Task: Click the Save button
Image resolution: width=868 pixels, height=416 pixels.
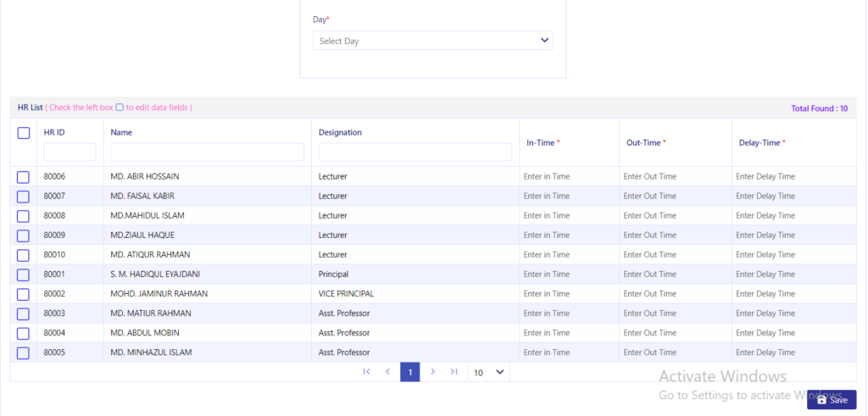Action: 832,400
